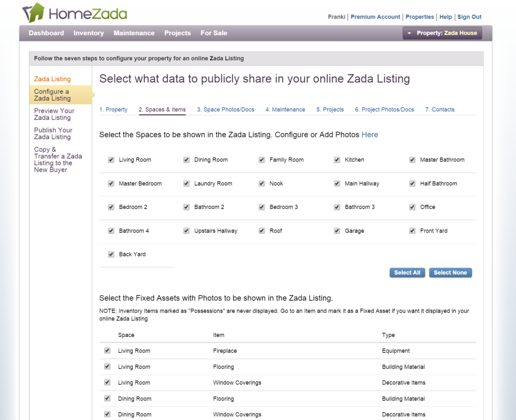Toggle the Bathroom 3 checkbox

click(x=337, y=207)
